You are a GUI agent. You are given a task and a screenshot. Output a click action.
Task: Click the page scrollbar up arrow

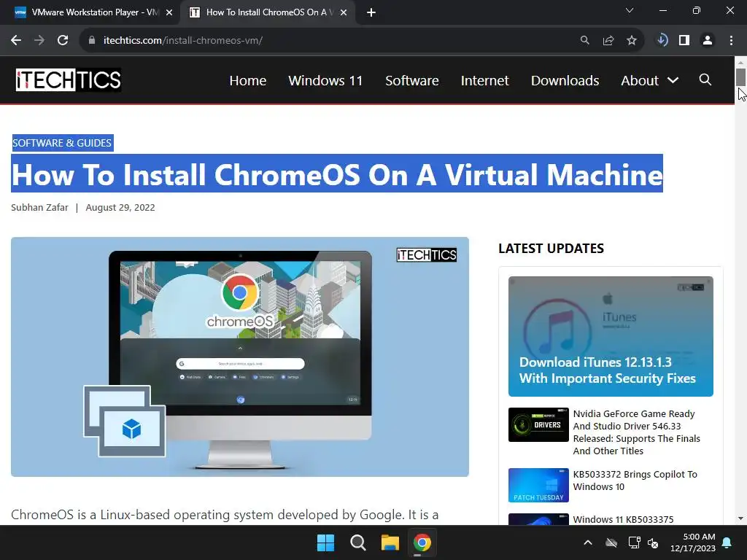(x=740, y=62)
